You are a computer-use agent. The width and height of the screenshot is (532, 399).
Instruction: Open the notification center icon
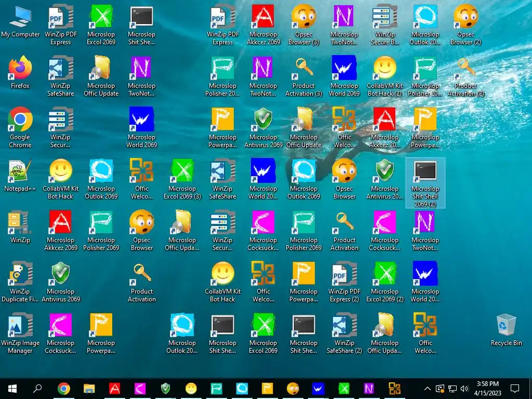515,389
